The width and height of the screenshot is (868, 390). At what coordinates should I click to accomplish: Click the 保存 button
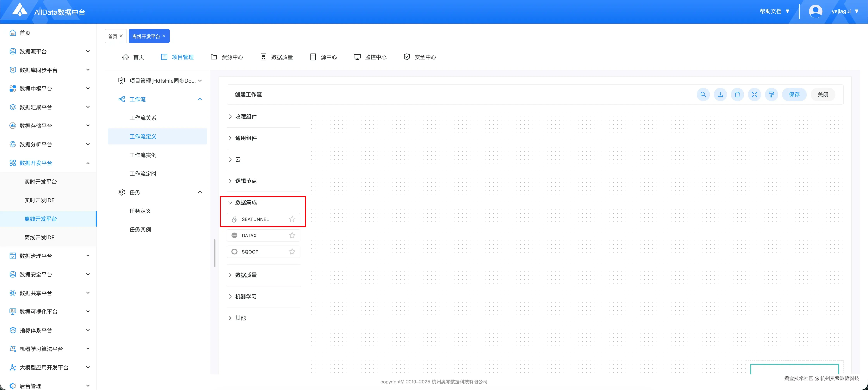point(794,95)
